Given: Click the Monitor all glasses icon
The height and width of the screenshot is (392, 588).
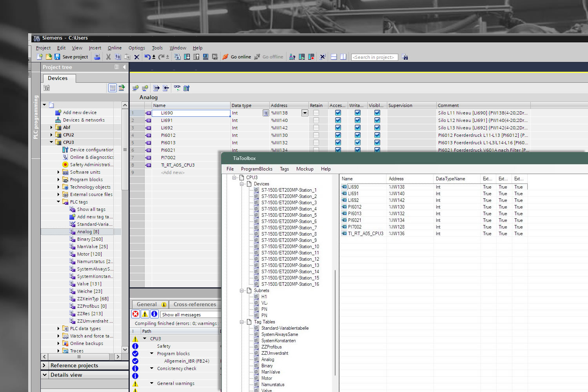Looking at the screenshot, I should point(177,88).
